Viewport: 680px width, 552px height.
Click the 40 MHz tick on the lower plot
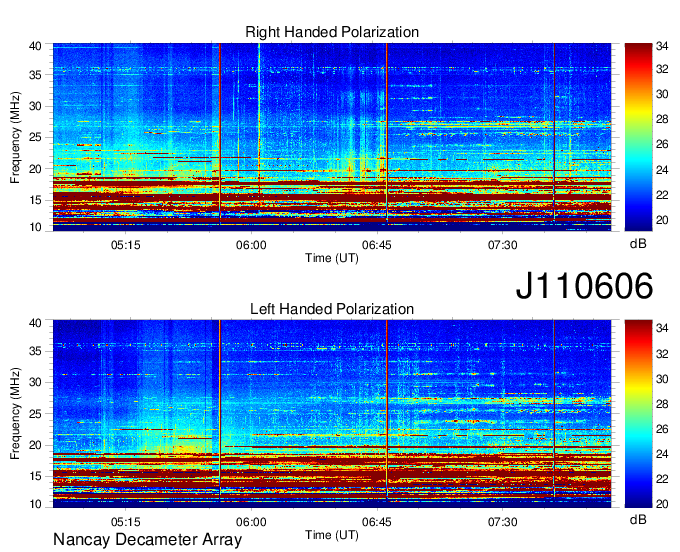tap(35, 323)
